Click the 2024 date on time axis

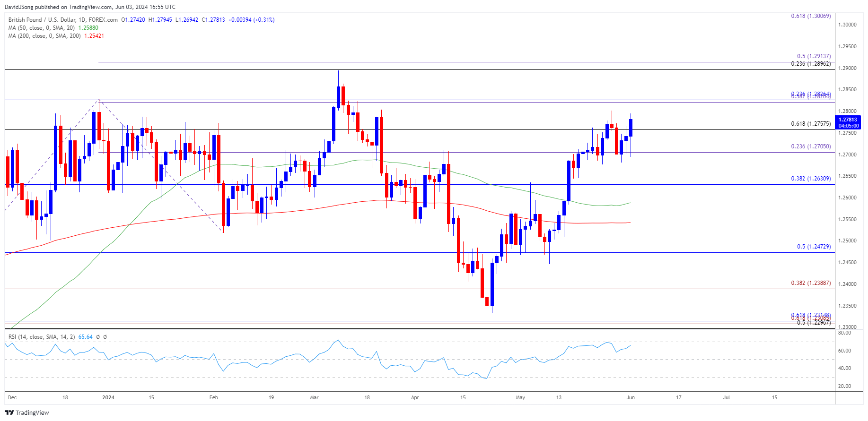pyautogui.click(x=108, y=397)
